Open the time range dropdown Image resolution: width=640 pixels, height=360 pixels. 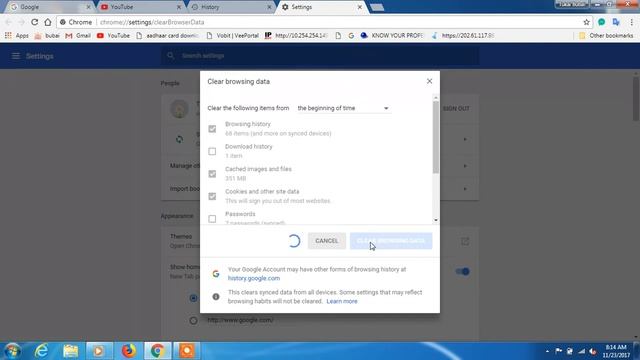343,108
